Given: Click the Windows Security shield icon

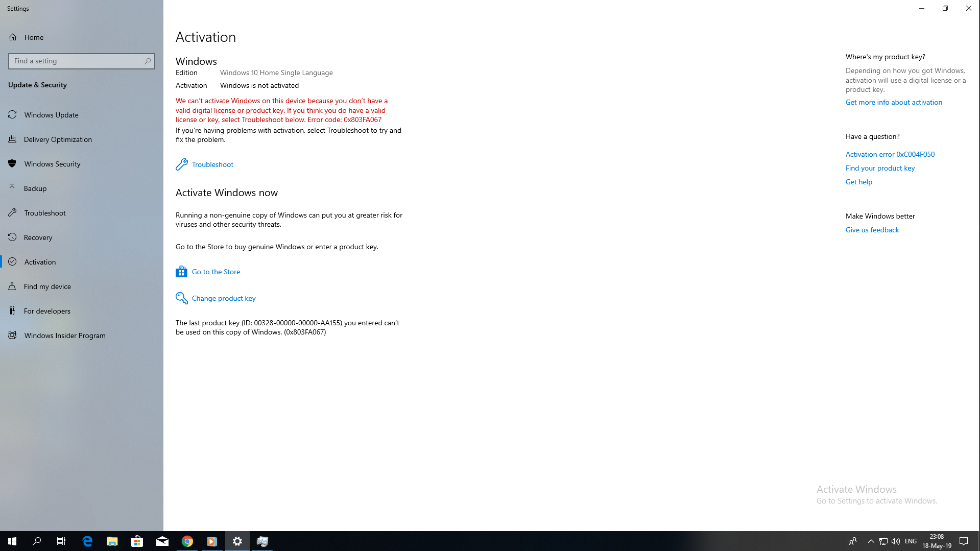Looking at the screenshot, I should click(13, 164).
